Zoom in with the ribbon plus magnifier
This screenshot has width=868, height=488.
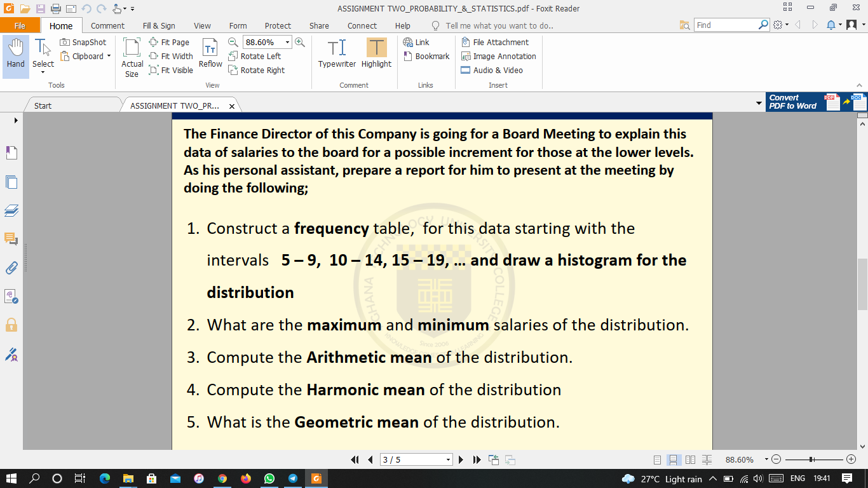click(x=300, y=42)
